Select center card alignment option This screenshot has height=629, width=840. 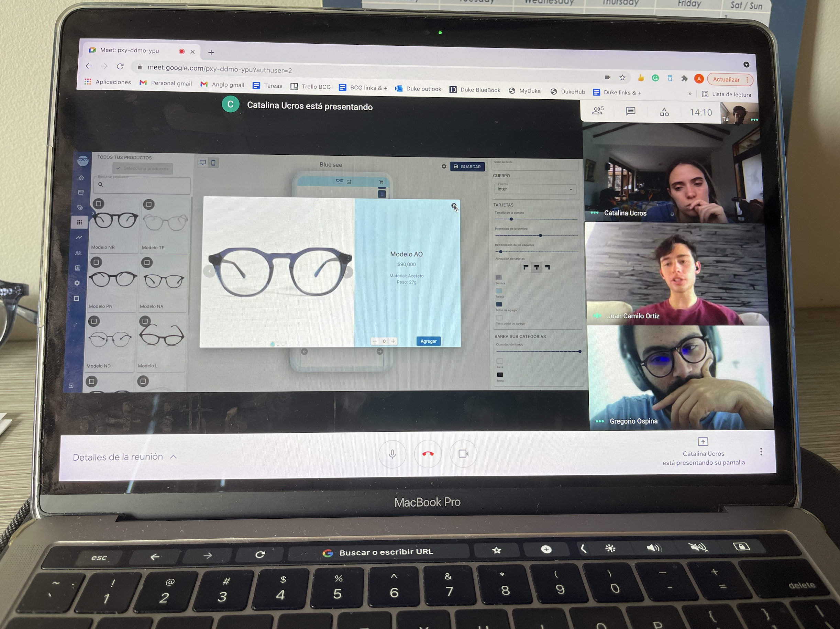tap(536, 267)
